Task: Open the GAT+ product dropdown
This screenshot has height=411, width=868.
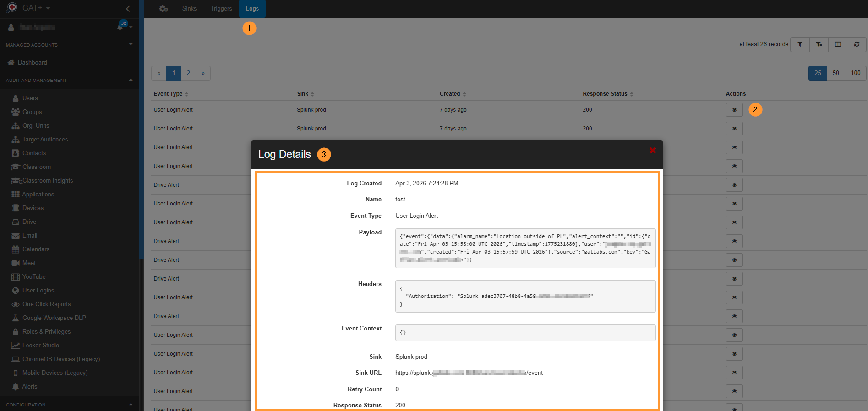Action: tap(36, 8)
